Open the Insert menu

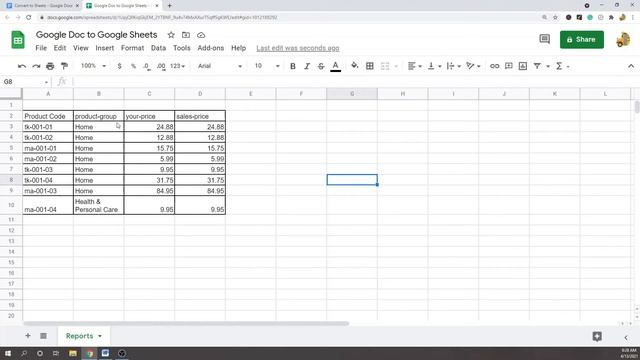(105, 48)
